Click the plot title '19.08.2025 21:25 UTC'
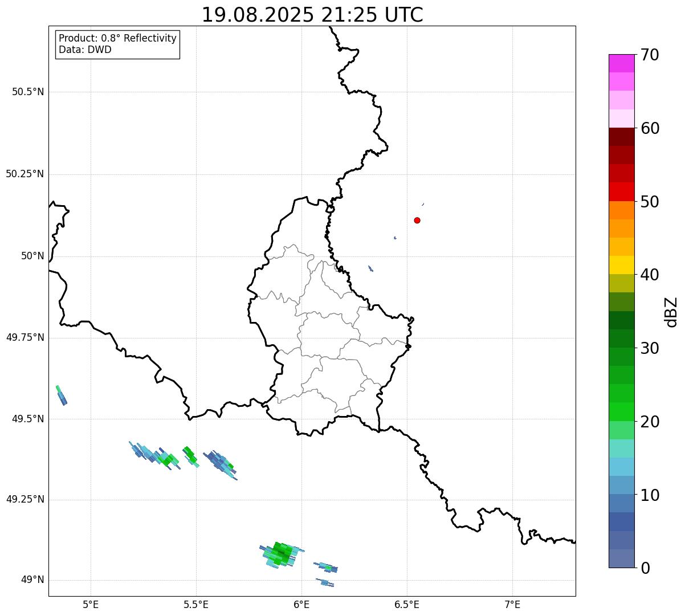 (312, 14)
